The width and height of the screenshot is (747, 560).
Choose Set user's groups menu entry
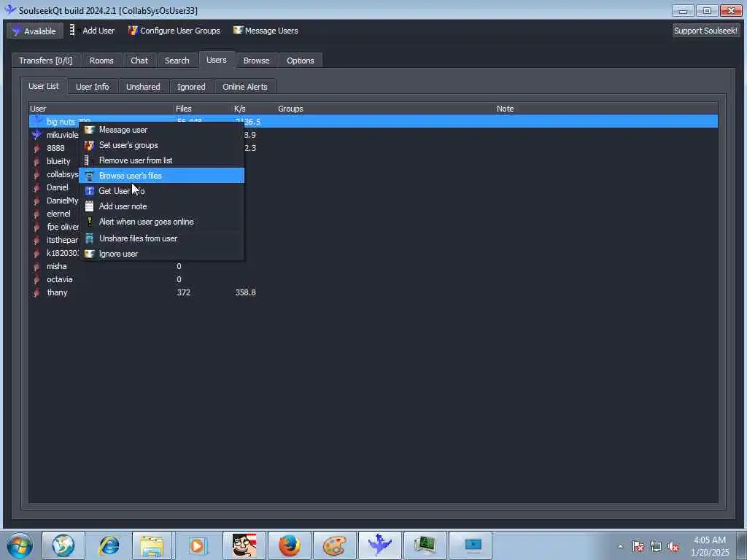pyautogui.click(x=161, y=145)
